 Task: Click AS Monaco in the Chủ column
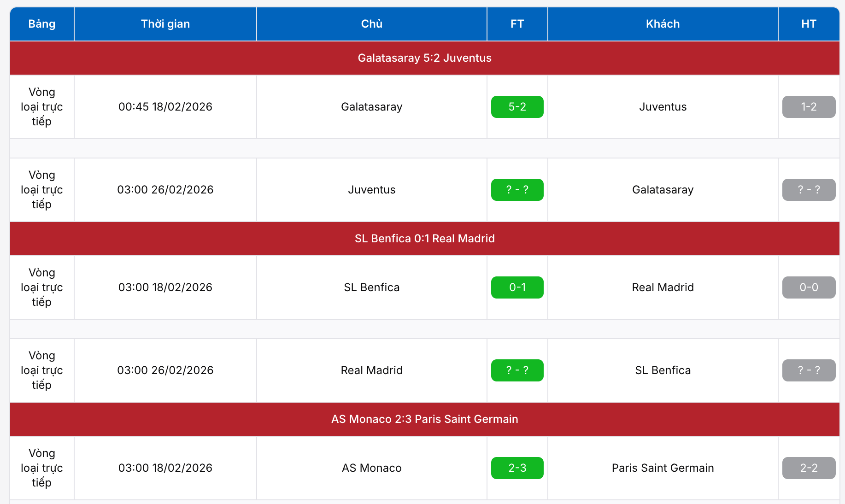[x=371, y=468]
